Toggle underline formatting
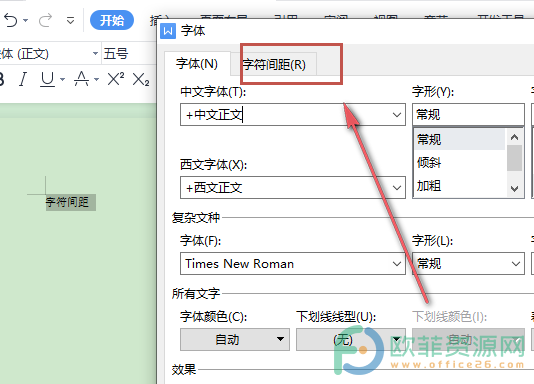The height and width of the screenshot is (384, 534). [48, 79]
